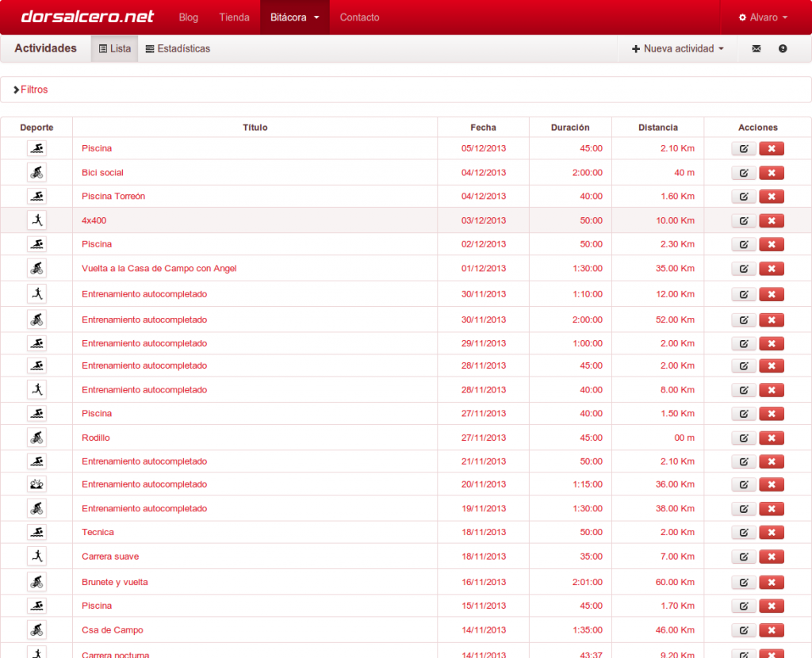Edit the 4x400 activity
The height and width of the screenshot is (658, 812).
[744, 221]
